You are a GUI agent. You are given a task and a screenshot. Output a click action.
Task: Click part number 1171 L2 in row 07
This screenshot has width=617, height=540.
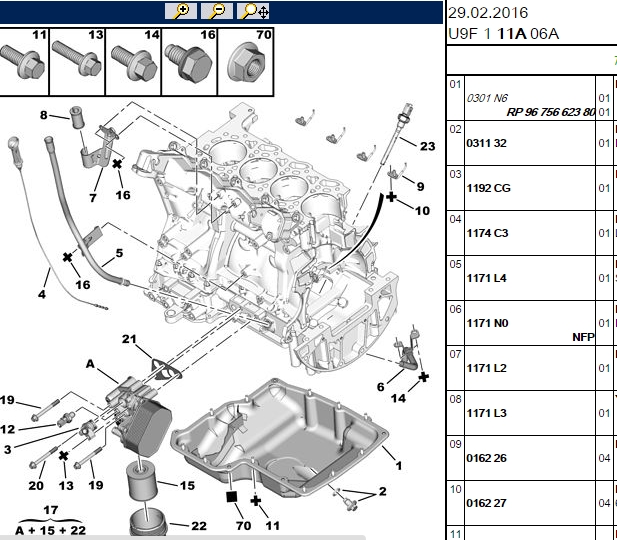pos(486,368)
